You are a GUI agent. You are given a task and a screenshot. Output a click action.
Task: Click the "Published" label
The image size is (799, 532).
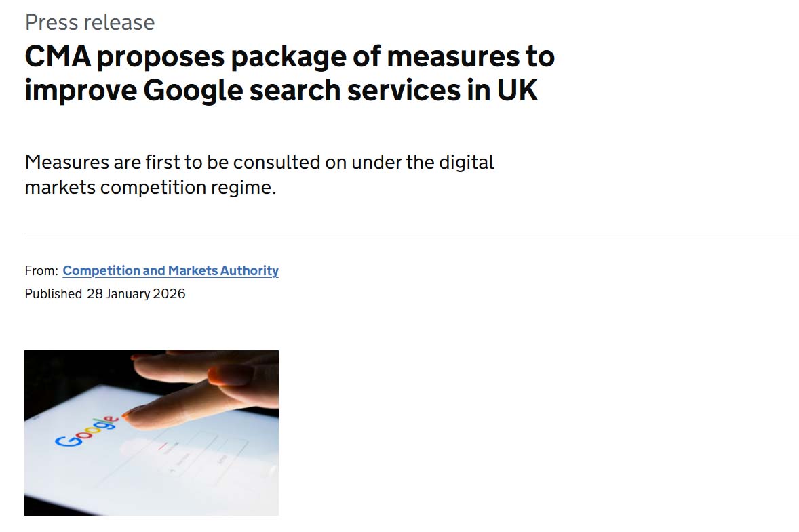click(53, 294)
